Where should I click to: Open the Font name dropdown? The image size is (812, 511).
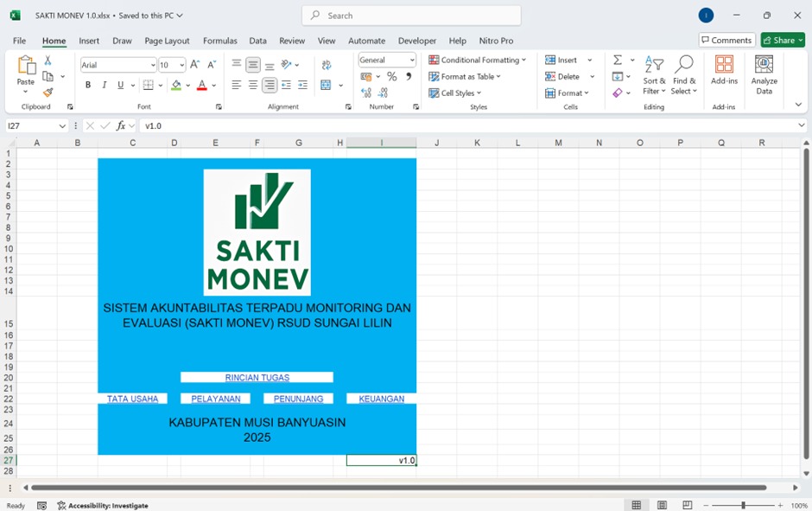tap(153, 65)
